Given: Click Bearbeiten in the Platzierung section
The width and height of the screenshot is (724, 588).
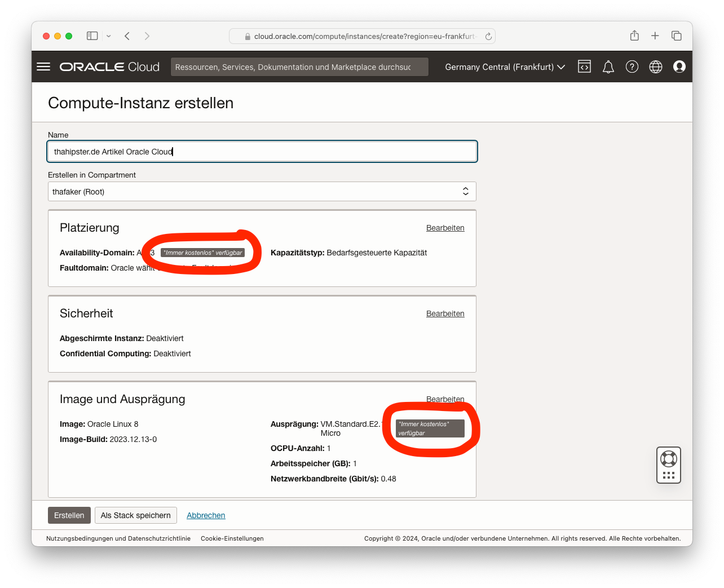Looking at the screenshot, I should pos(445,228).
